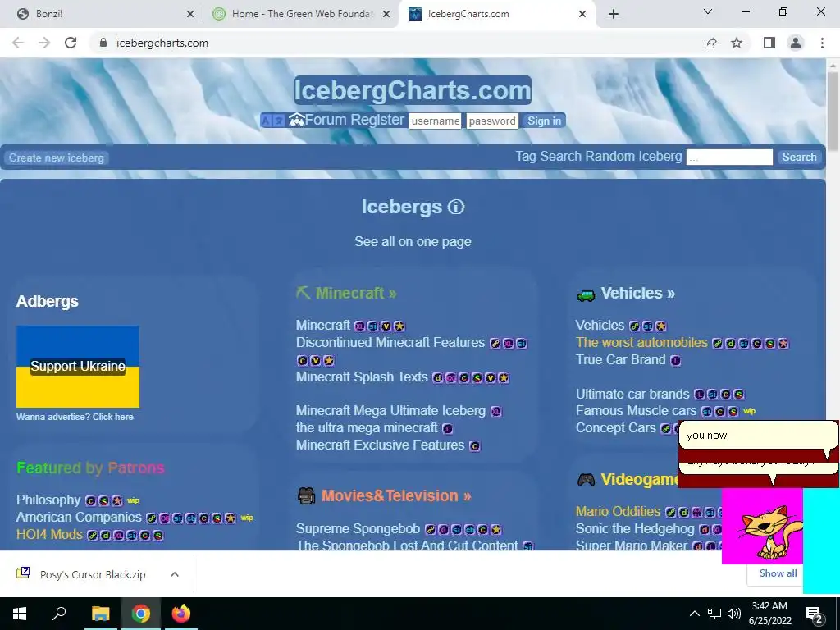Click the Videogames gamepad icon
This screenshot has width=840, height=630.
pos(586,479)
